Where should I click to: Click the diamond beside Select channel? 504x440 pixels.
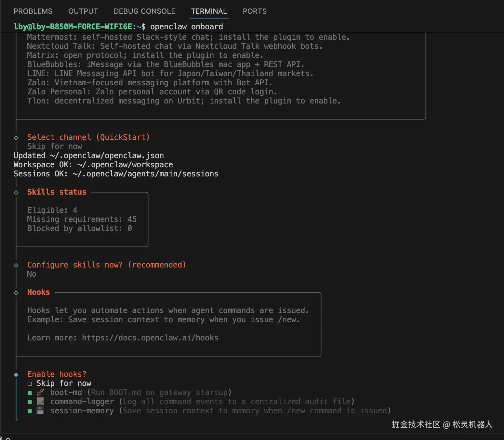tap(16, 138)
